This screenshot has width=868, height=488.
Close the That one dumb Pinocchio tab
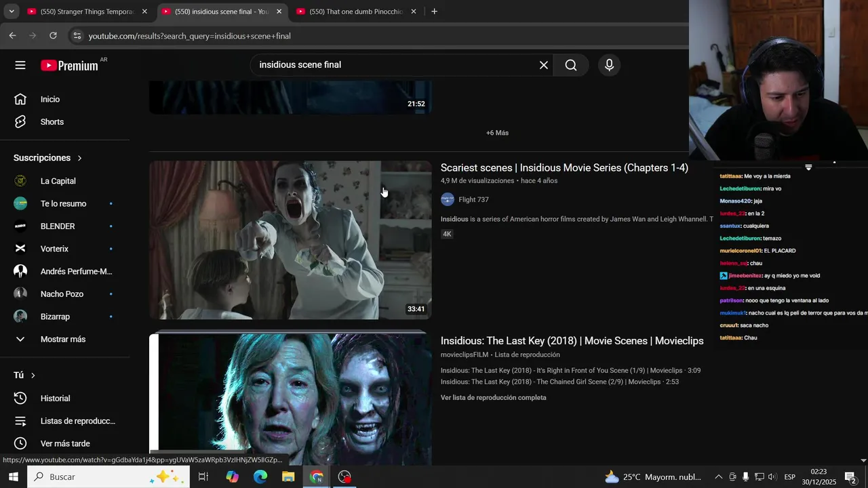point(414,12)
